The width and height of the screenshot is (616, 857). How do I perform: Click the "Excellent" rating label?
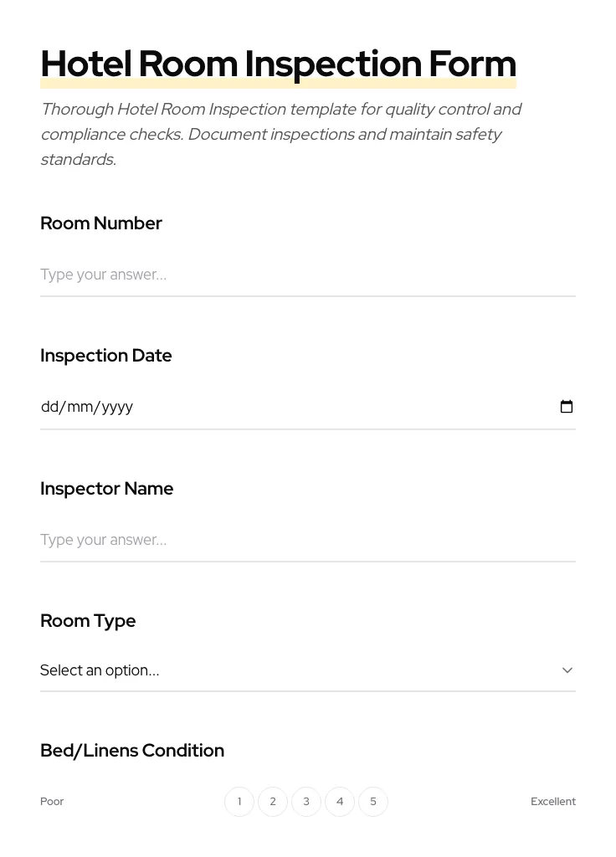(x=553, y=801)
